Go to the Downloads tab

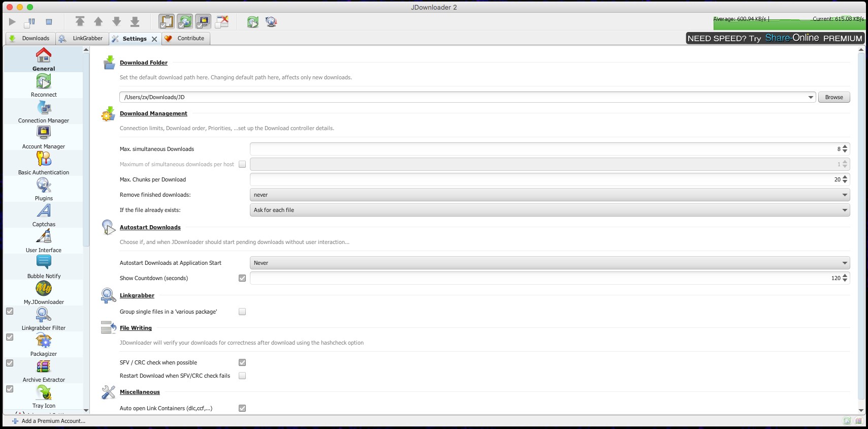click(30, 38)
